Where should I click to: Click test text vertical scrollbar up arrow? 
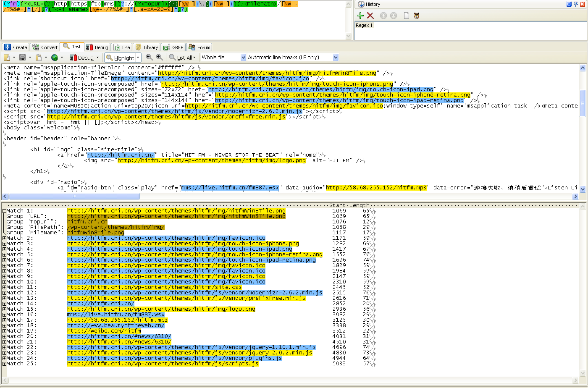[x=583, y=68]
